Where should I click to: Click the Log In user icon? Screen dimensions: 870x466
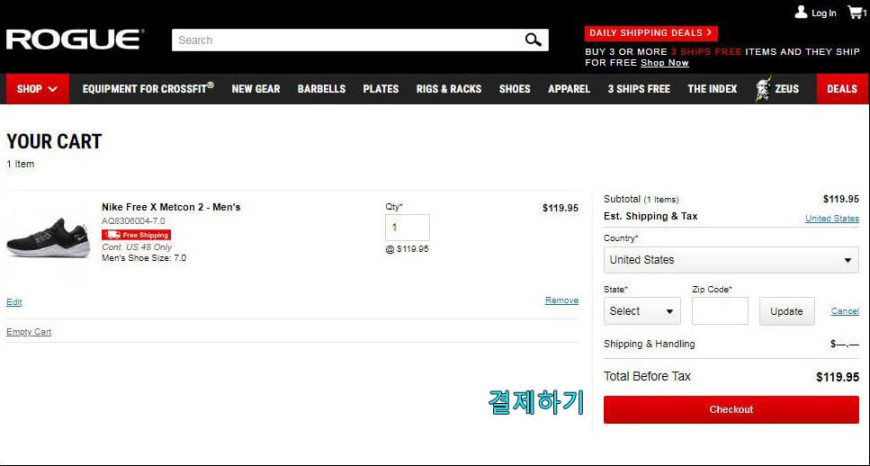point(801,12)
